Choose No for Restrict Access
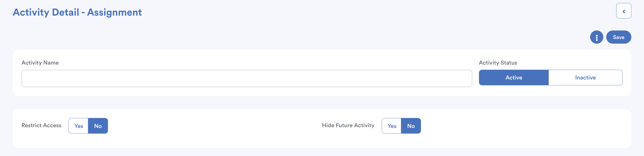Screen dimensions: 644x156 pos(98,126)
